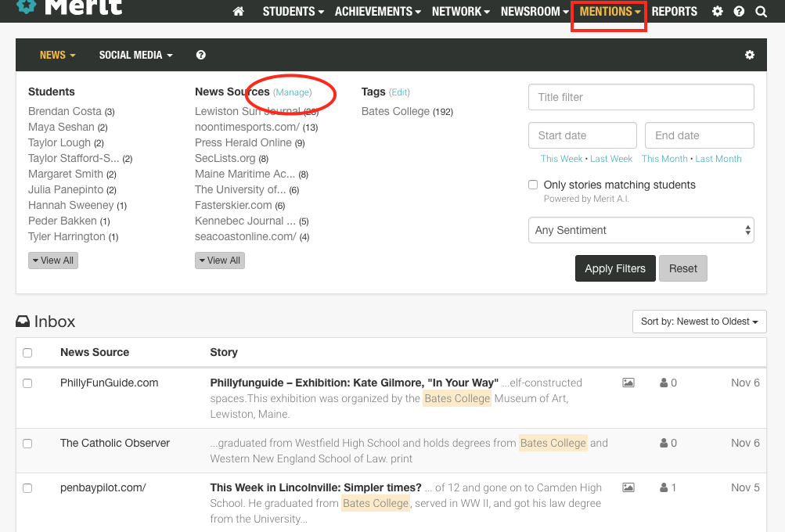Filter by student Brendan Costa
This screenshot has height=532, width=785.
(x=65, y=111)
